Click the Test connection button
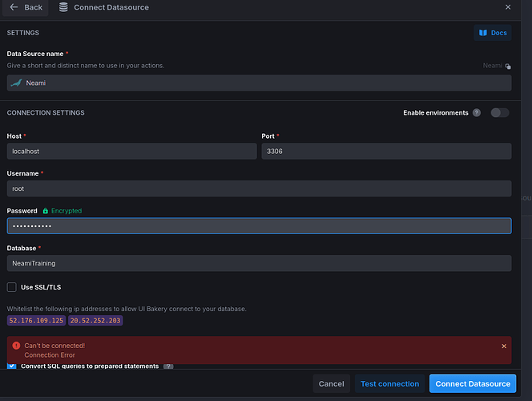Screen dimensions: 532x401 [389, 383]
